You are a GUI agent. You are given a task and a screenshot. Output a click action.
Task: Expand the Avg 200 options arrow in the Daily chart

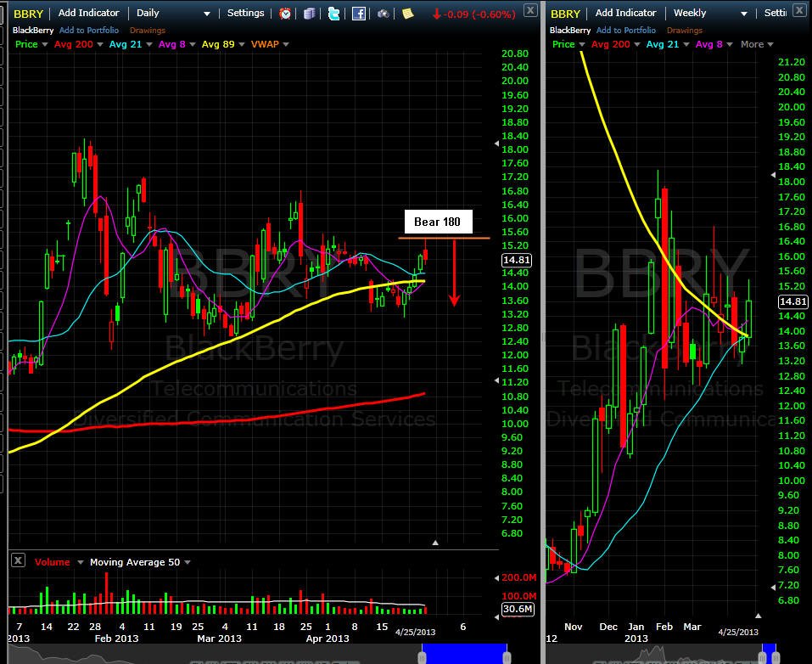click(x=100, y=44)
